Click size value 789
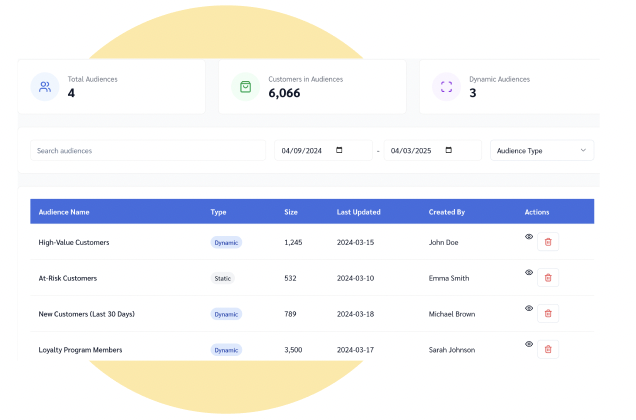Viewport: 636px width, 420px height. click(x=290, y=314)
